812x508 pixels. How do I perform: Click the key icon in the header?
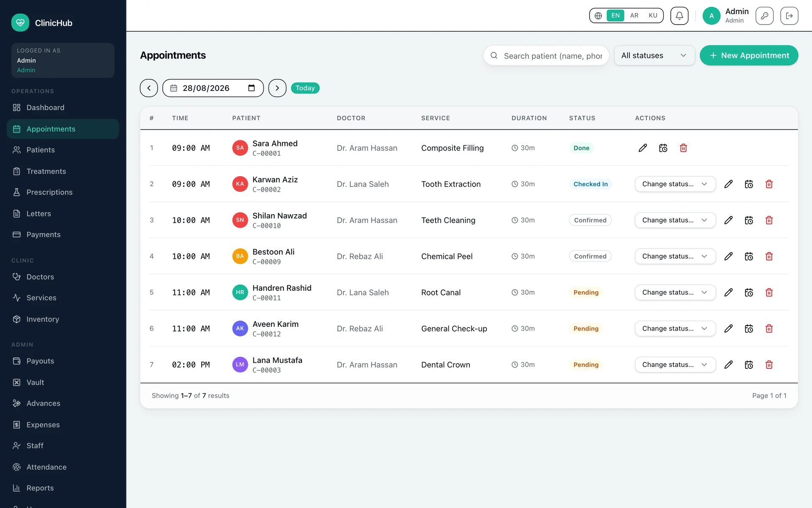tap(764, 16)
